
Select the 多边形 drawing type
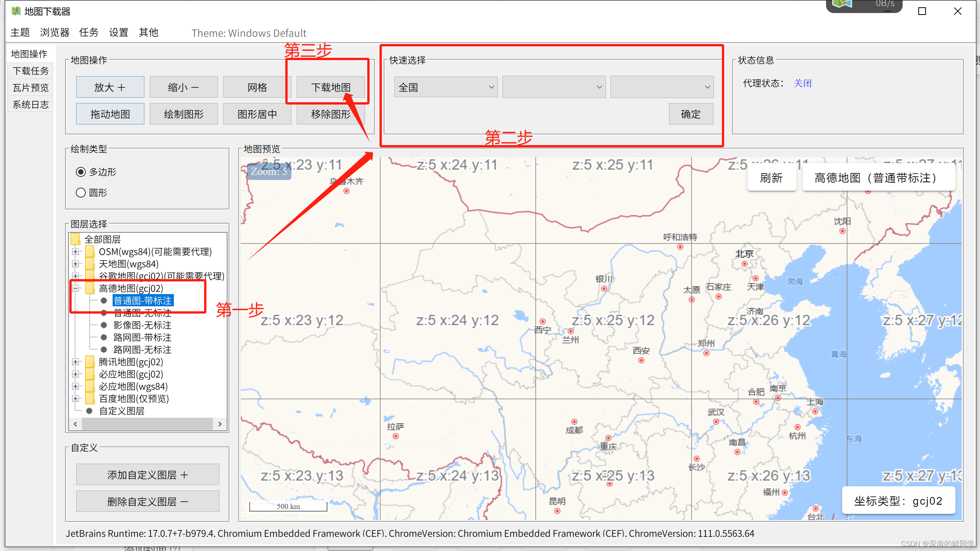coord(81,172)
